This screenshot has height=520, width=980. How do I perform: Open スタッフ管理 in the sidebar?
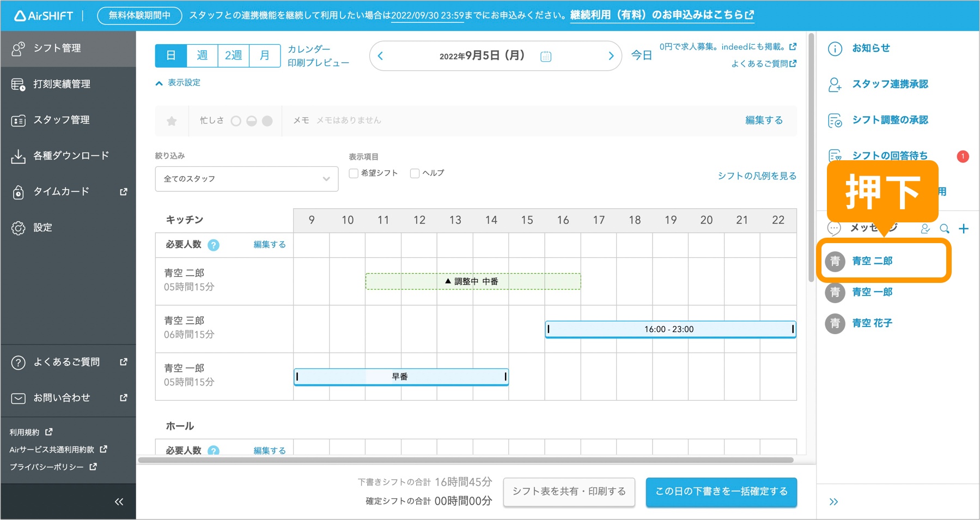pos(61,120)
